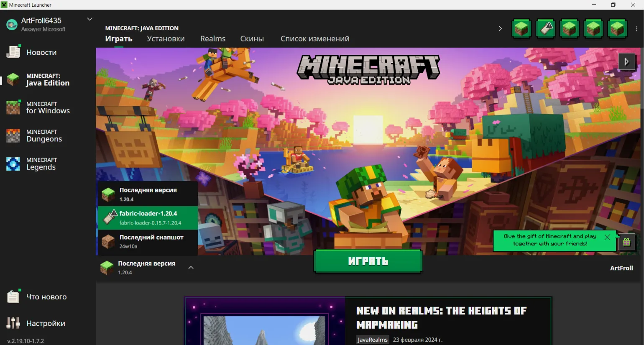Expand the account dropdown next to ArtFroll6435

(x=89, y=19)
